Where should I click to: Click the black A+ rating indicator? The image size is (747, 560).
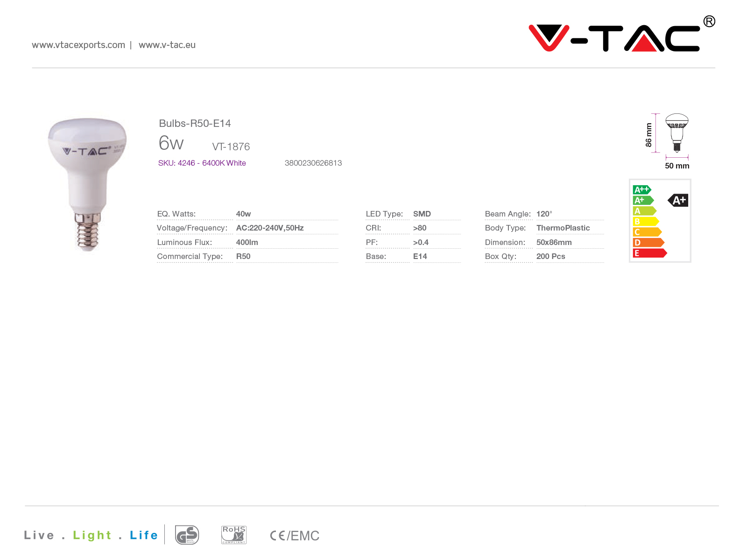click(678, 200)
